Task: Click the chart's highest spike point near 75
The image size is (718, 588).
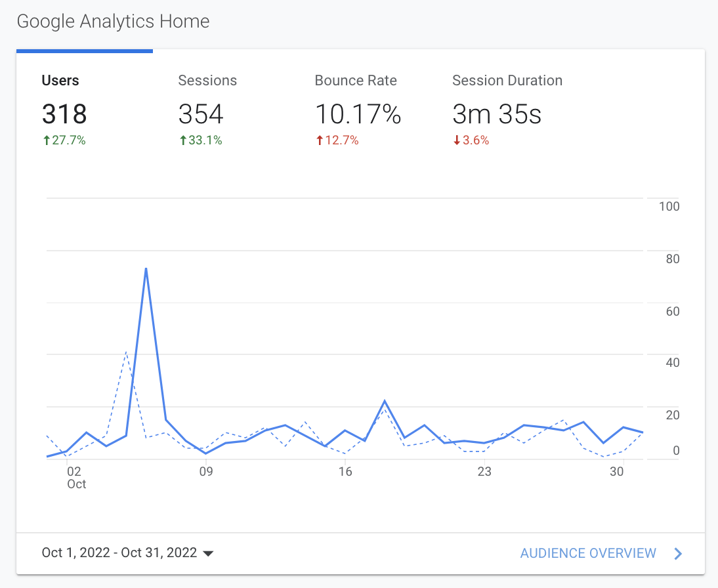Action: [x=146, y=269]
